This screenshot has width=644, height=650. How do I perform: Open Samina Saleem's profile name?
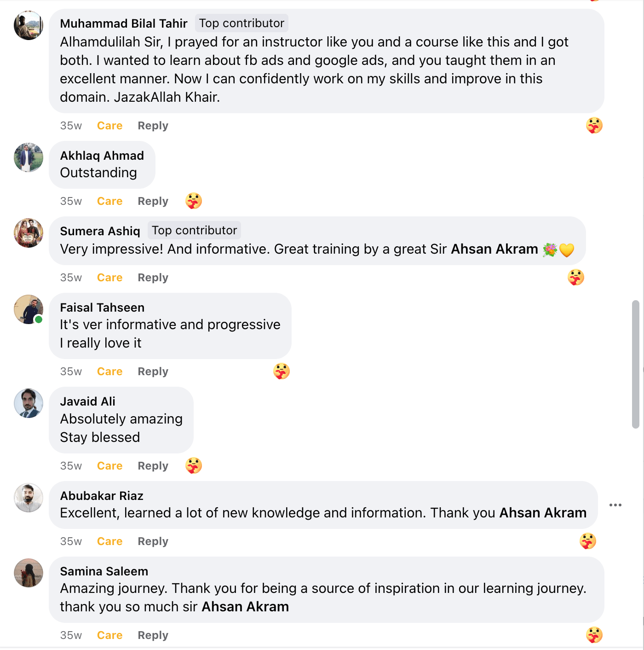click(103, 571)
